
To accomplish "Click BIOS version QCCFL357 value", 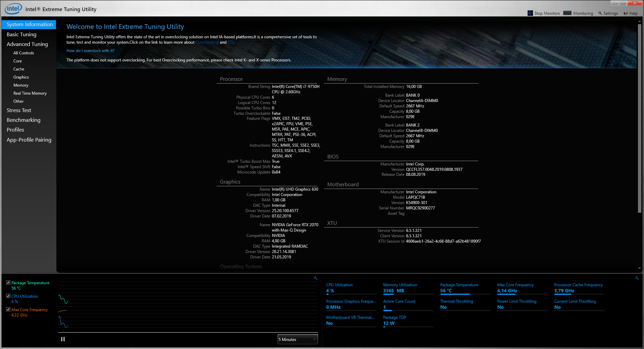I will (x=434, y=169).
